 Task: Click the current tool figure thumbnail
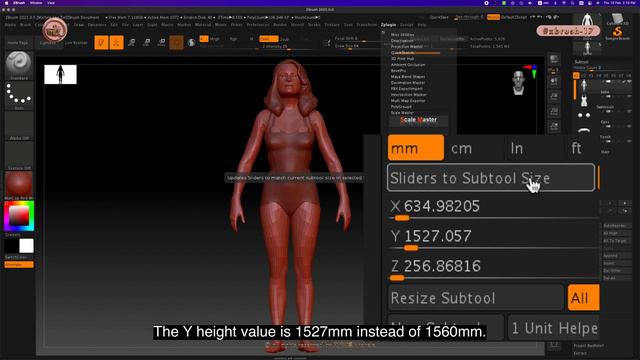point(587,20)
